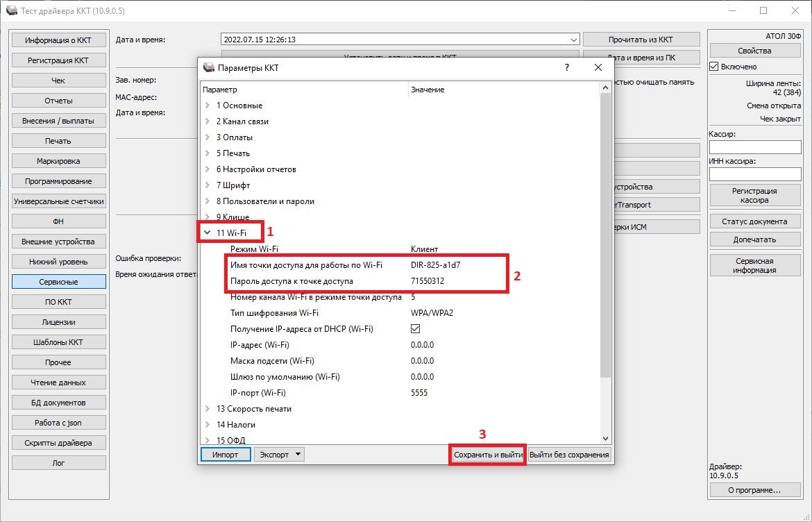This screenshot has height=522, width=812.
Task: Expand the 1 Основные section
Action: [x=208, y=106]
